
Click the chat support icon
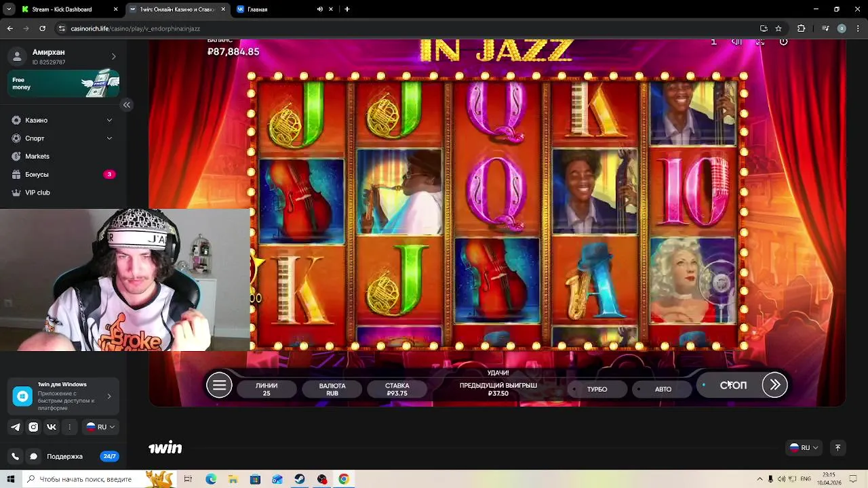tap(33, 457)
